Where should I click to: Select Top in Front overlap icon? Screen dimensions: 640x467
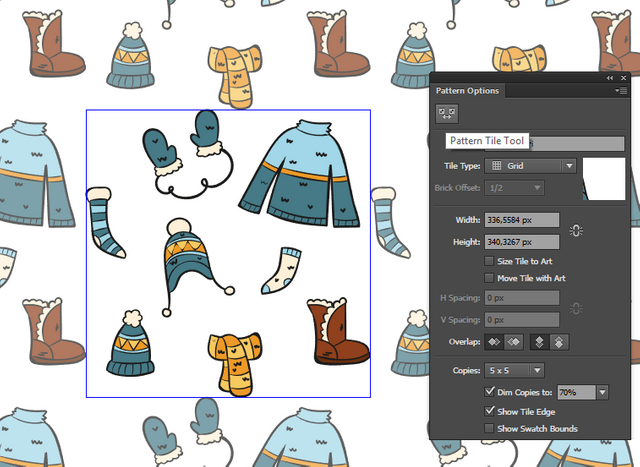pos(539,342)
